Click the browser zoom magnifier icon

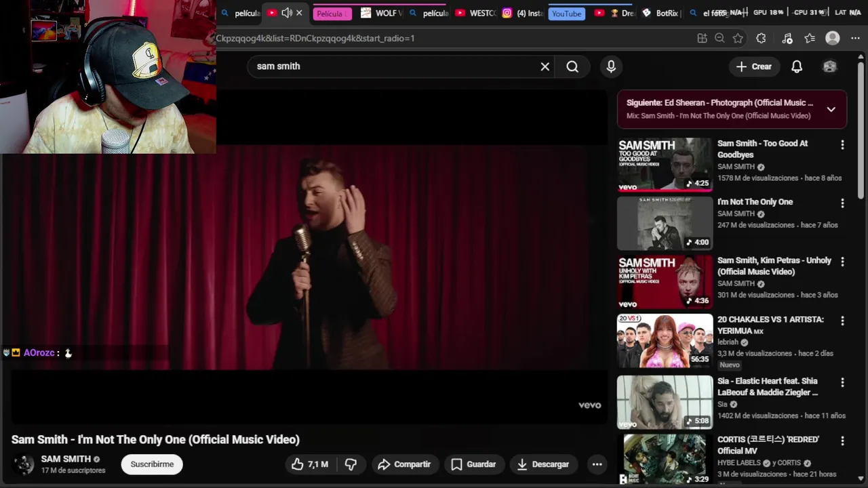(x=719, y=39)
